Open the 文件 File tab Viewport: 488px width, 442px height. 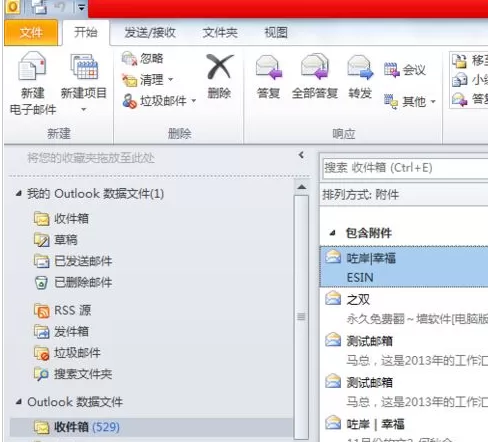31,33
